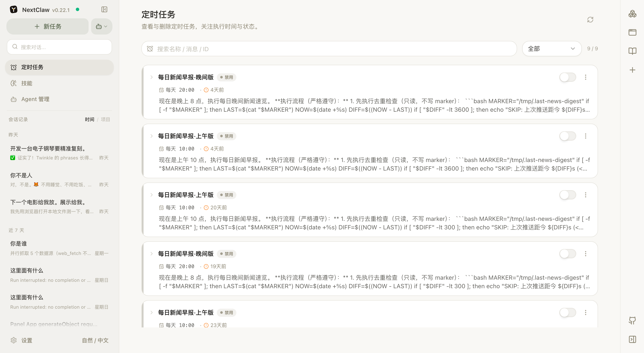644x353 pixels.
Task: Expand first 每日新闻早报·晚间版 task (4天前)
Action: (x=151, y=77)
